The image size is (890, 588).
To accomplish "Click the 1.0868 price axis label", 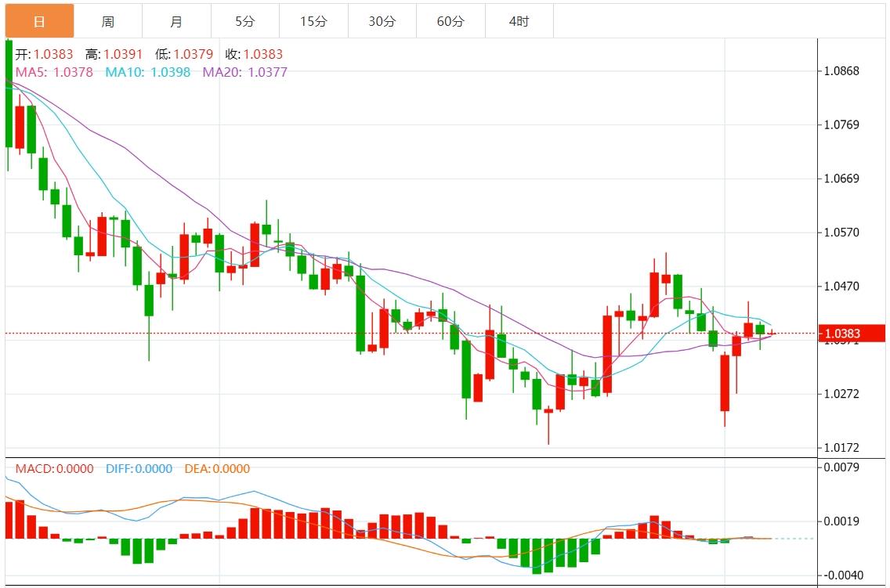I will click(841, 71).
